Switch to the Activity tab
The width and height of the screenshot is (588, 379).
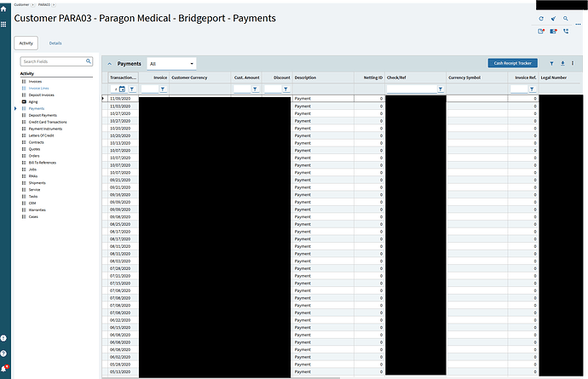tap(26, 43)
